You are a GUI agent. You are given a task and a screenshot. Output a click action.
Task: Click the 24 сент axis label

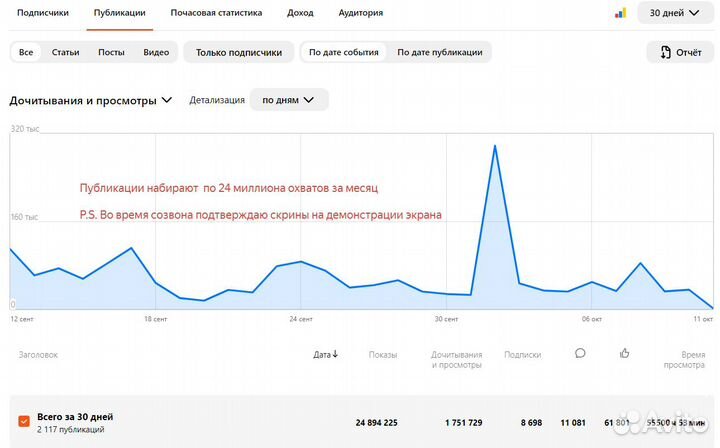[x=301, y=319]
